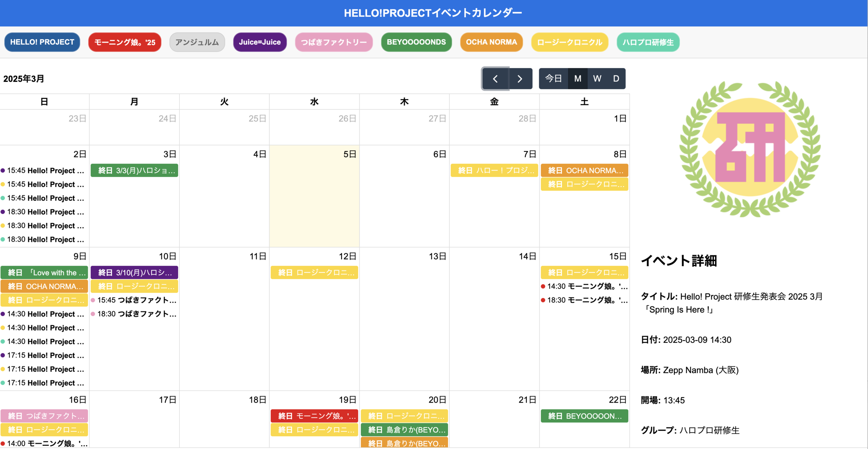Toggle the つばきファクトリー filter pill
Screen dimensions: 868x449
(334, 42)
